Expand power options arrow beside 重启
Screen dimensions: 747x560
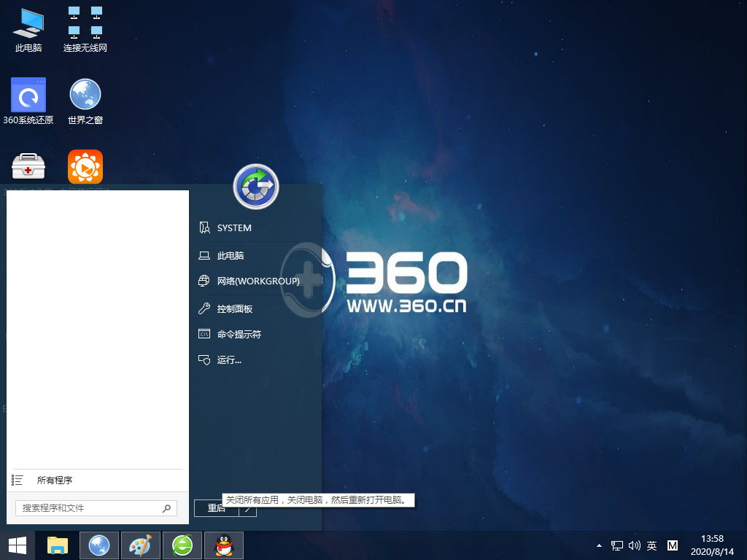click(x=248, y=508)
